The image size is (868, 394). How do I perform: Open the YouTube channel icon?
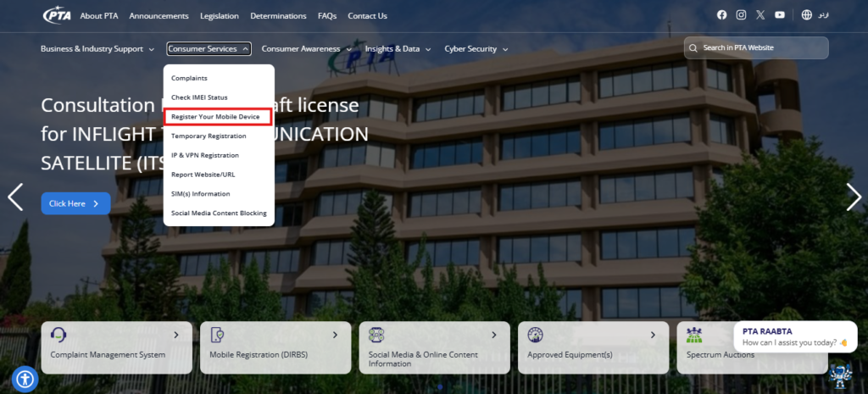pyautogui.click(x=780, y=15)
